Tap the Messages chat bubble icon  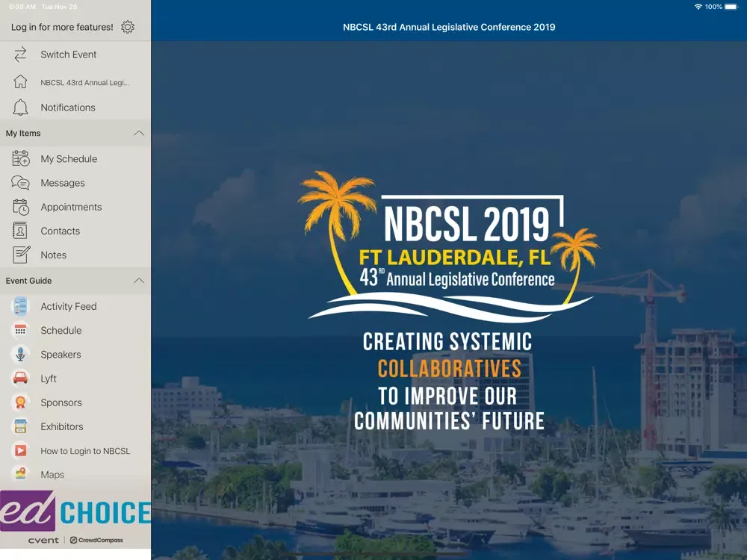20,182
